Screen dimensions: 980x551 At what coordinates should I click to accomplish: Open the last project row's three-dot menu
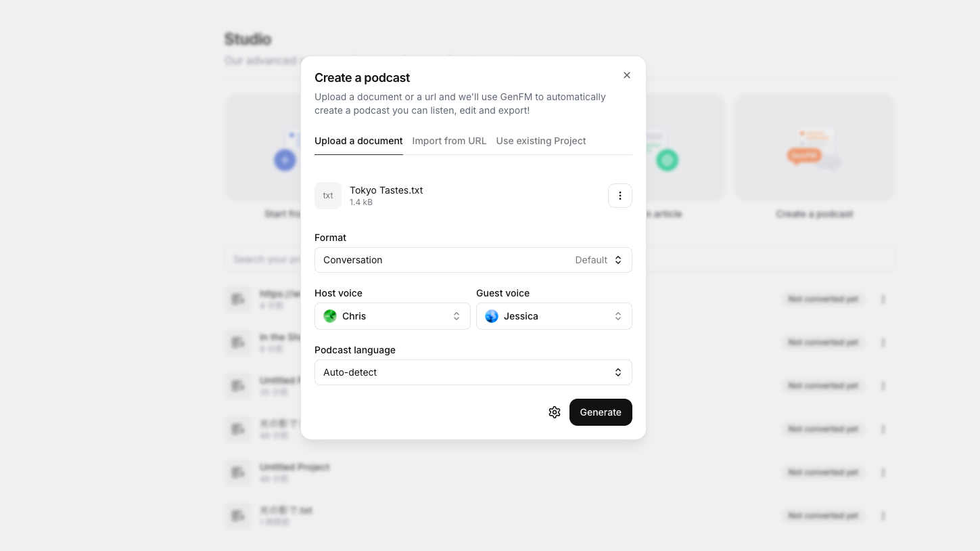[883, 516]
